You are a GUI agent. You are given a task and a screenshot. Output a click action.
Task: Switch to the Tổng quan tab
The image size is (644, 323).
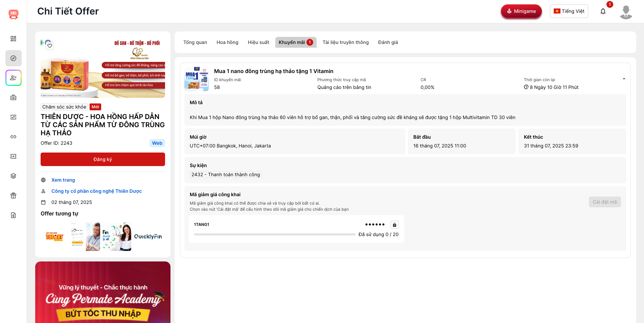(x=195, y=42)
